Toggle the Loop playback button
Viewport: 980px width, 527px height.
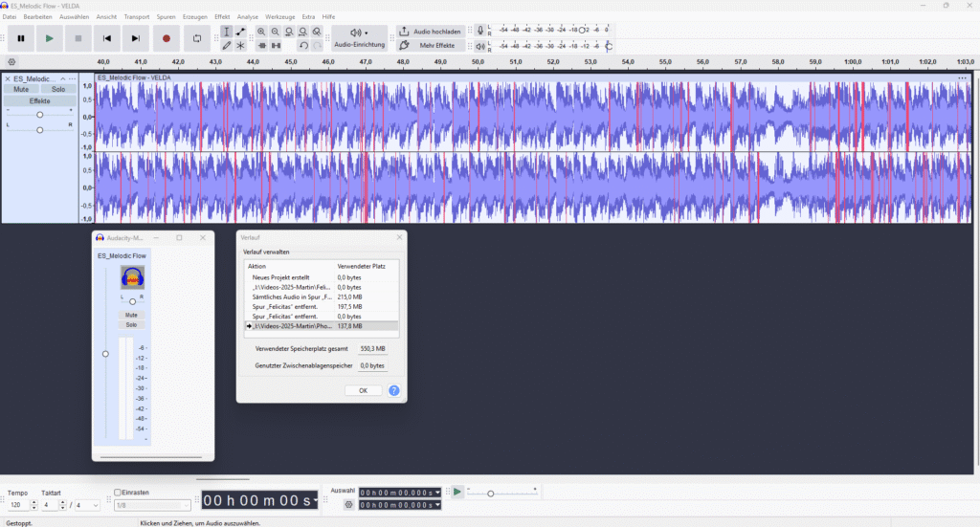[x=197, y=38]
